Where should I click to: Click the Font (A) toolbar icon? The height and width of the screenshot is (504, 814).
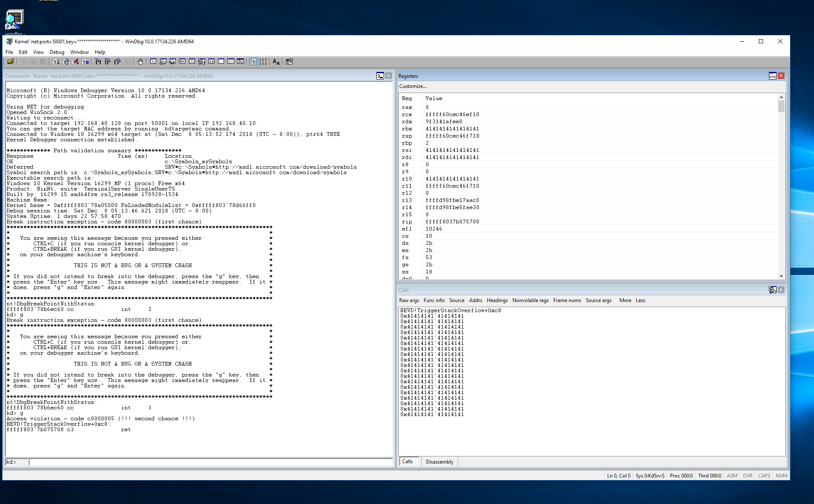tap(276, 62)
